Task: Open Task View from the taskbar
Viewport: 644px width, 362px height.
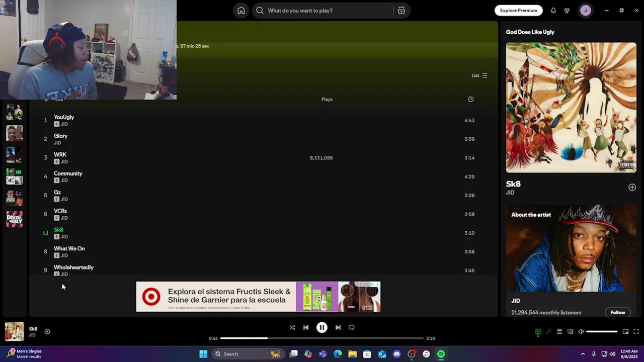Action: point(294,354)
